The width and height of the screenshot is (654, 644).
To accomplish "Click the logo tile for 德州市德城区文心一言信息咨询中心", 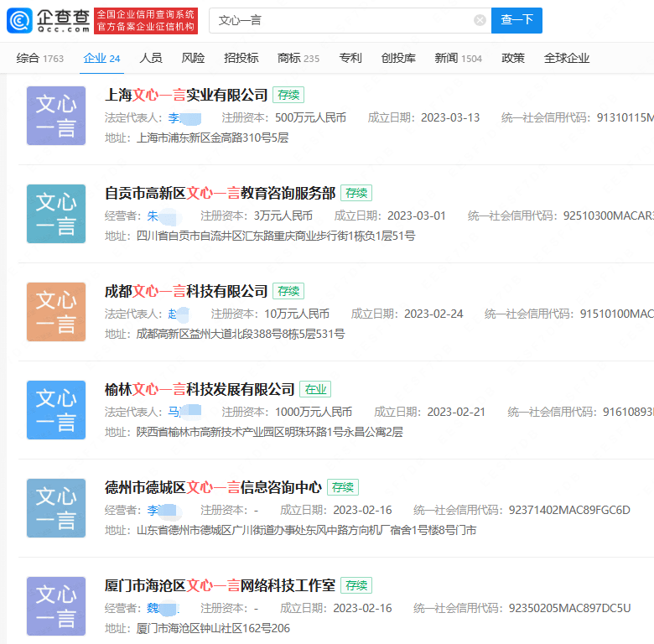I will 56,507.
